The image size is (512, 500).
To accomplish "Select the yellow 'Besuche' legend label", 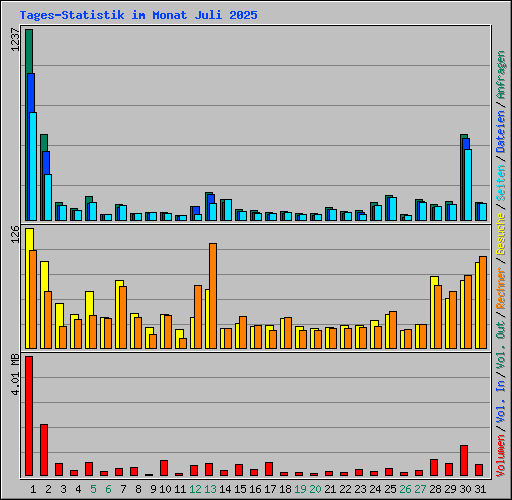I will [501, 234].
